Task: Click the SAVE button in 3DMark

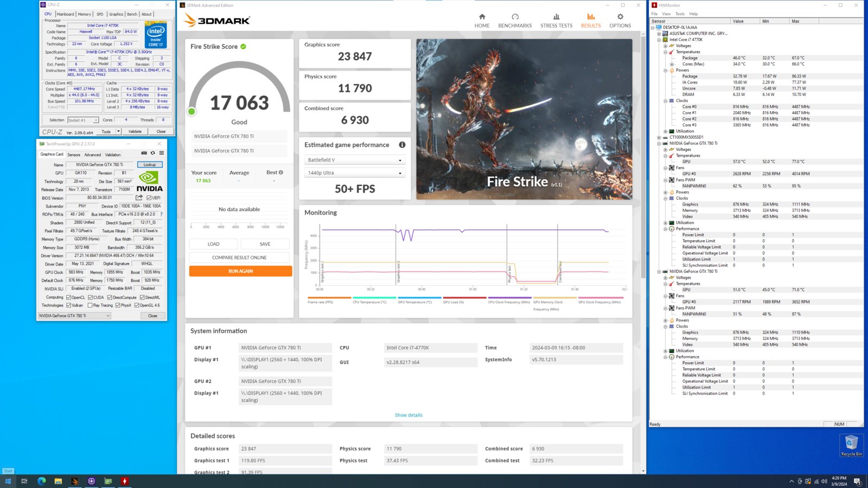Action: tap(265, 244)
